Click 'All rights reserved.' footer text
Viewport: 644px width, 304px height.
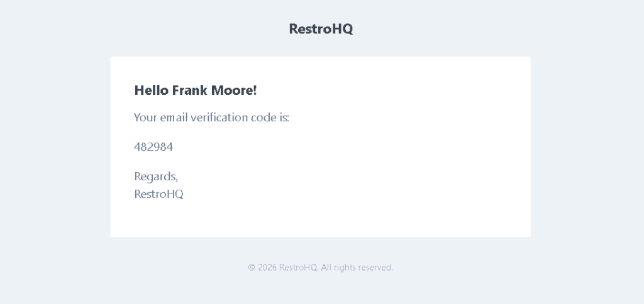357,268
